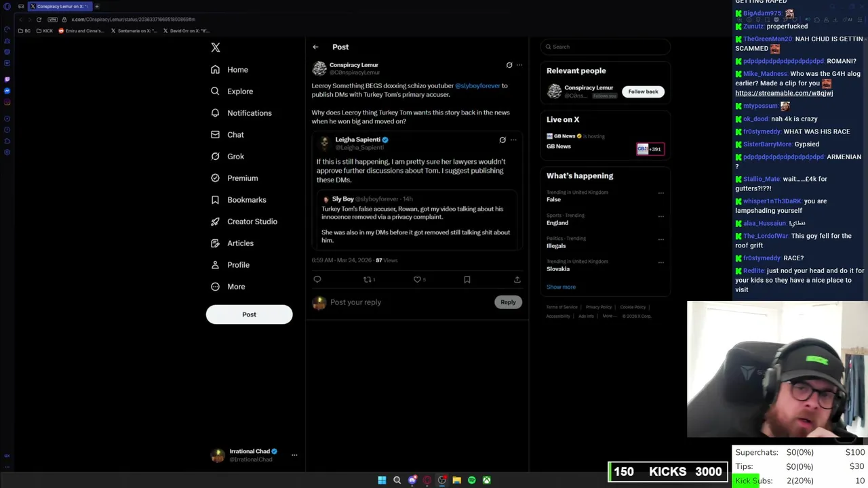Open Grok from the sidebar
This screenshot has width=868, height=488.
(227, 157)
